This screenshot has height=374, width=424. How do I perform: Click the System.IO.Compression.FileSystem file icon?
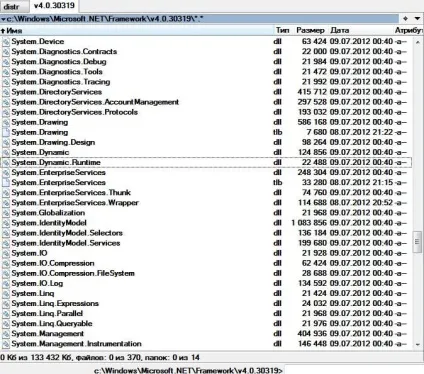[x=6, y=273]
